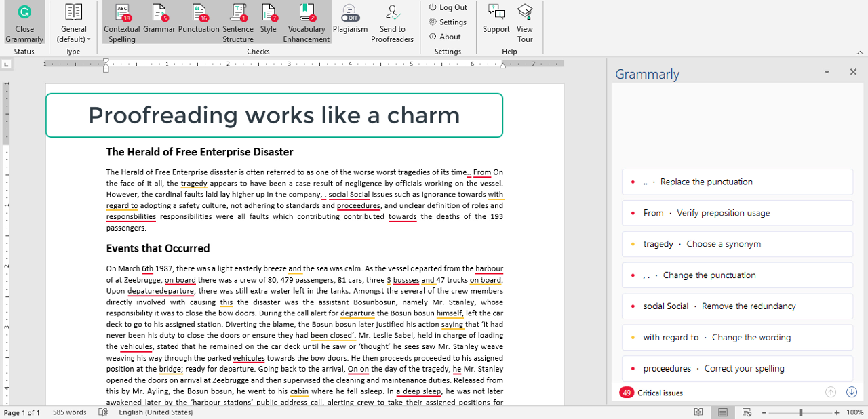The height and width of the screenshot is (419, 868).
Task: Go to next critical issue arrow
Action: pos(852,393)
